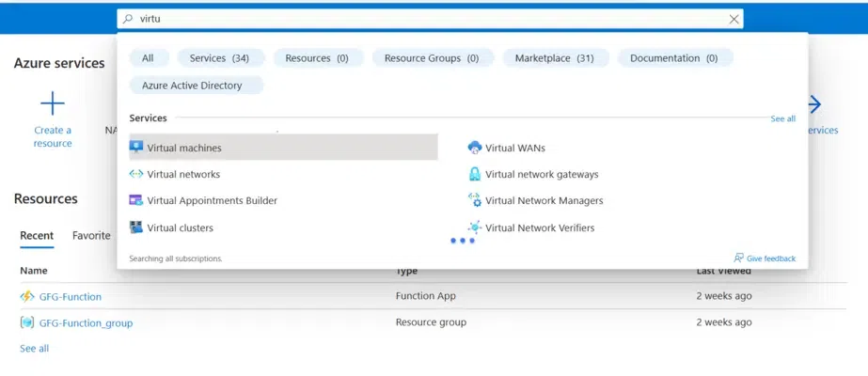Click the Virtual Network Managers icon

pos(475,200)
